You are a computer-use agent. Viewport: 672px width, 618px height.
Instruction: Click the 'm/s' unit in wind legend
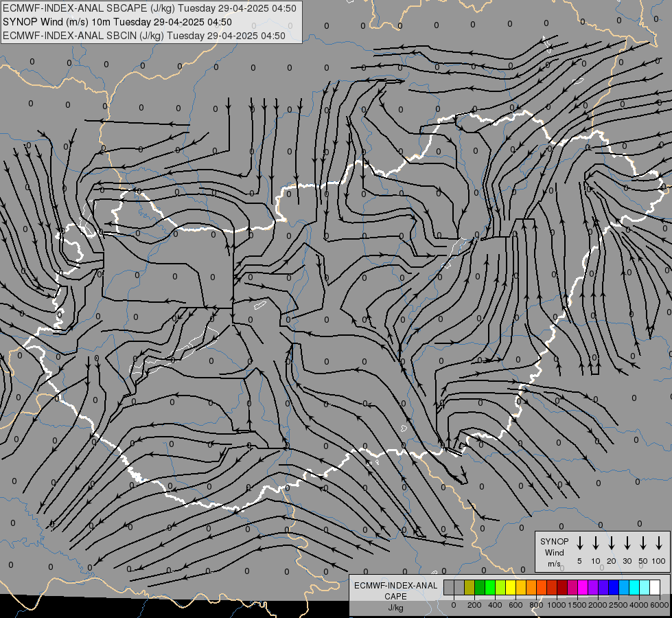click(x=554, y=564)
